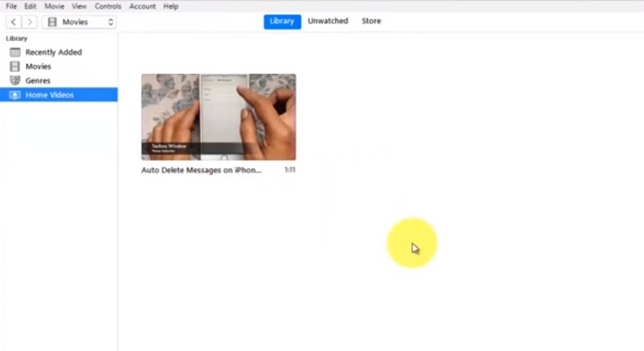Open the Movie menu

(x=54, y=6)
